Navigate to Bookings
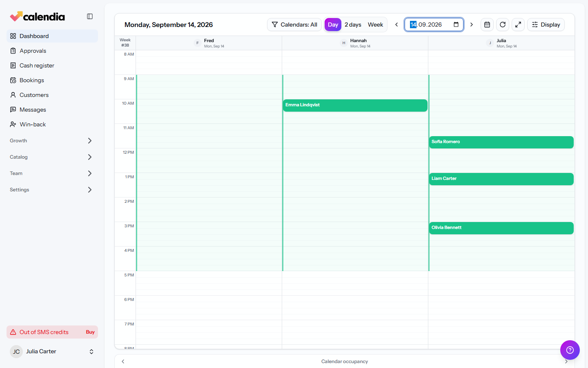Image resolution: width=588 pixels, height=368 pixels. point(52,80)
